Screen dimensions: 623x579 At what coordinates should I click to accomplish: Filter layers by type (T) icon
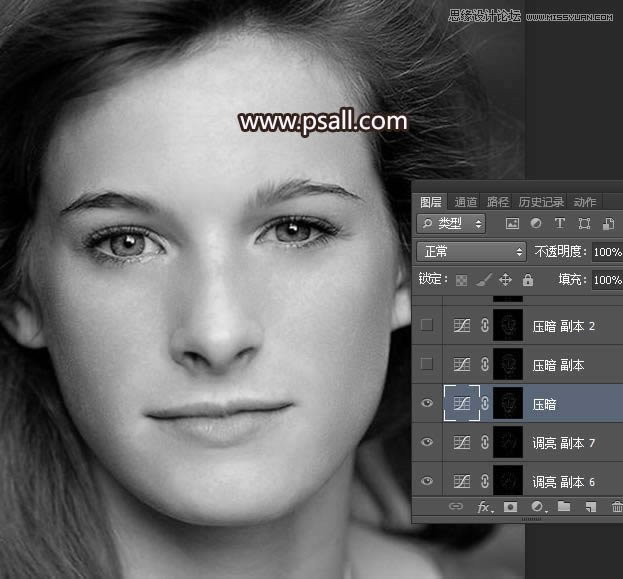pyautogui.click(x=560, y=224)
